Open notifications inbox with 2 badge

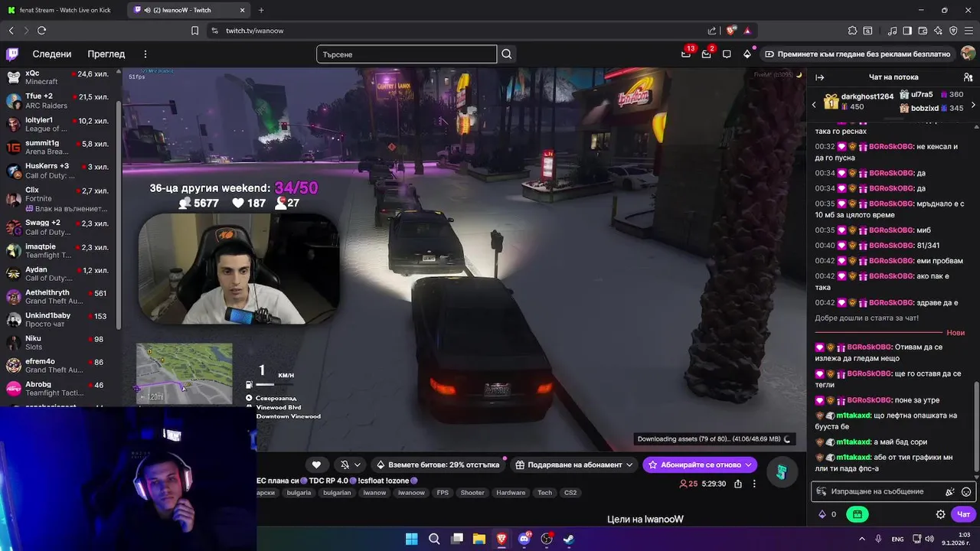tap(707, 54)
